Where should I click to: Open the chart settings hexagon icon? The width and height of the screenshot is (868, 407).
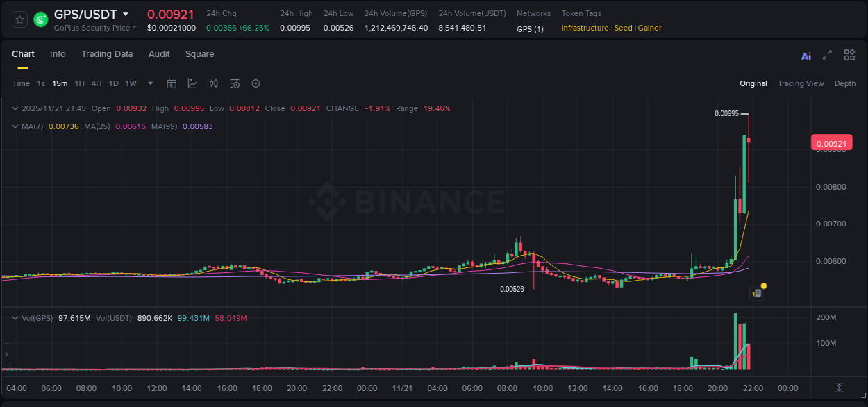click(x=256, y=83)
